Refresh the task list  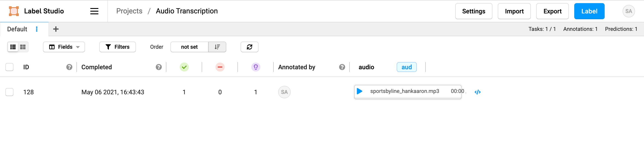(x=249, y=47)
